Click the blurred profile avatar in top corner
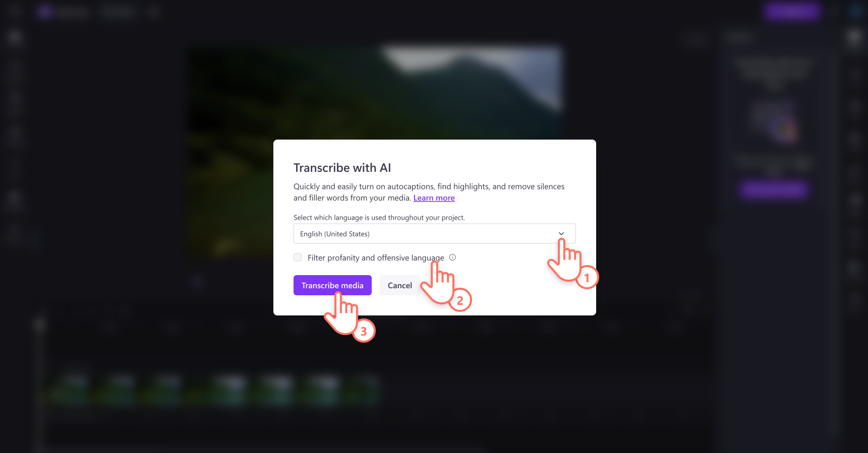This screenshot has width=868, height=453. point(856,11)
